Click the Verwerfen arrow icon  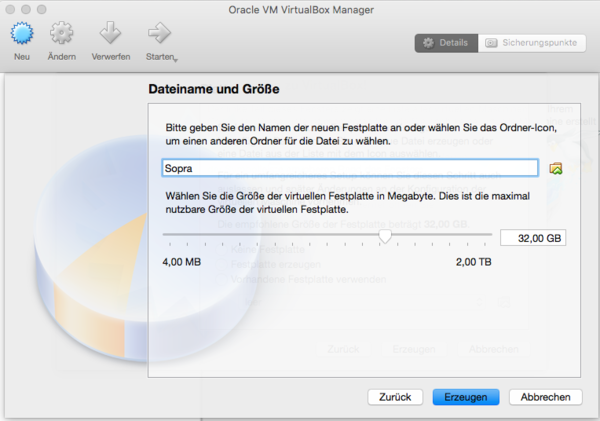110,35
